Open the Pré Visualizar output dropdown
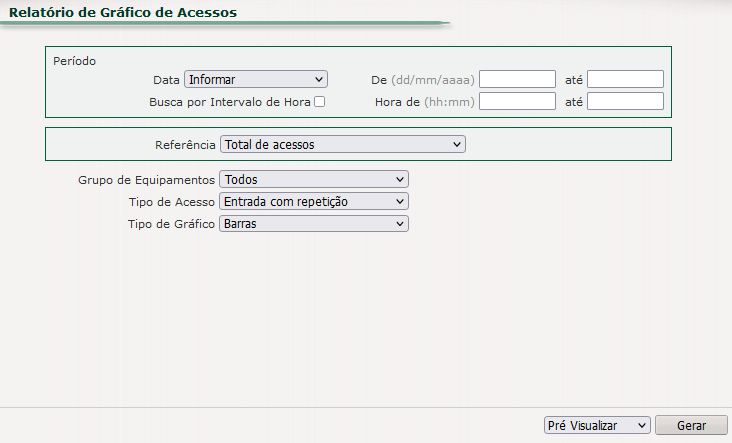 (597, 425)
